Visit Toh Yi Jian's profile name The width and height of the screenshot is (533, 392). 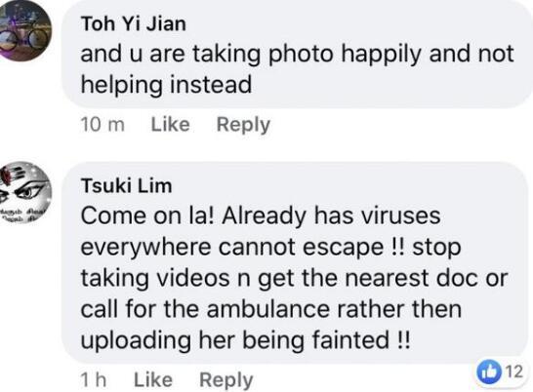point(133,23)
